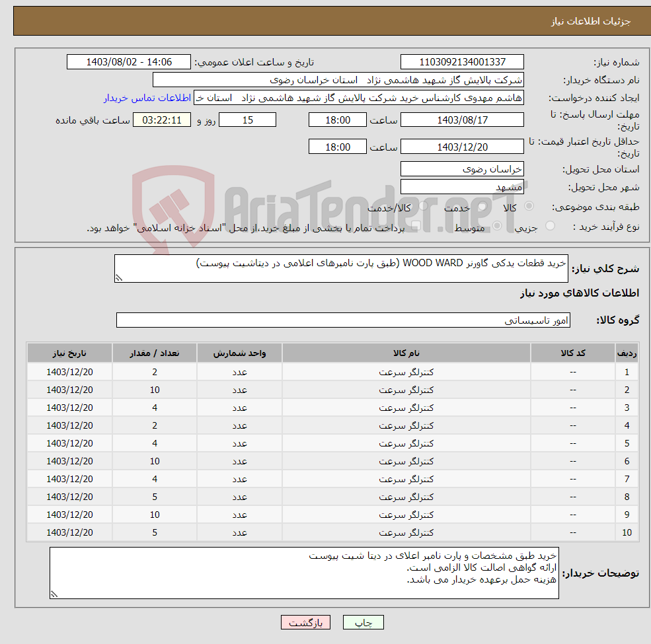The image size is (651, 644).
Task: Click the row number 9 cell
Action: click(x=627, y=515)
